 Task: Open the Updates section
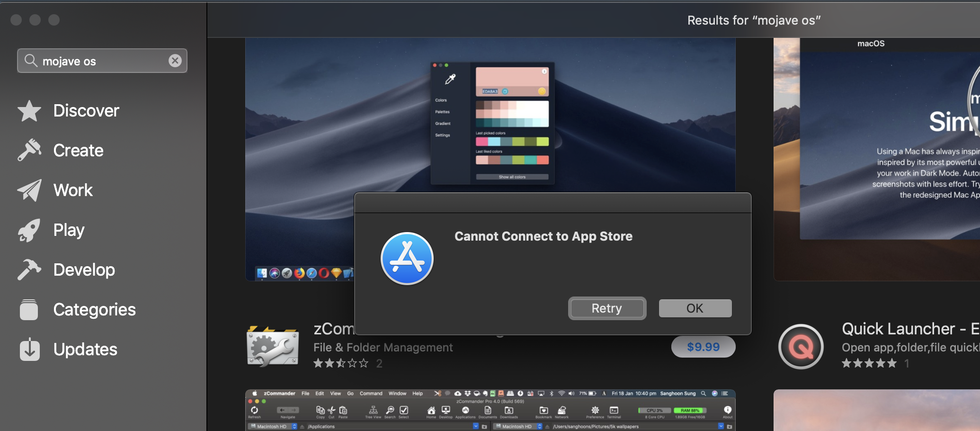click(69, 350)
